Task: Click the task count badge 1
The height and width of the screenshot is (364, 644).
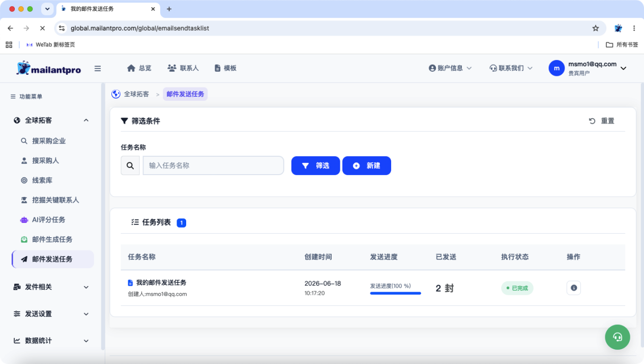Action: [182, 222]
